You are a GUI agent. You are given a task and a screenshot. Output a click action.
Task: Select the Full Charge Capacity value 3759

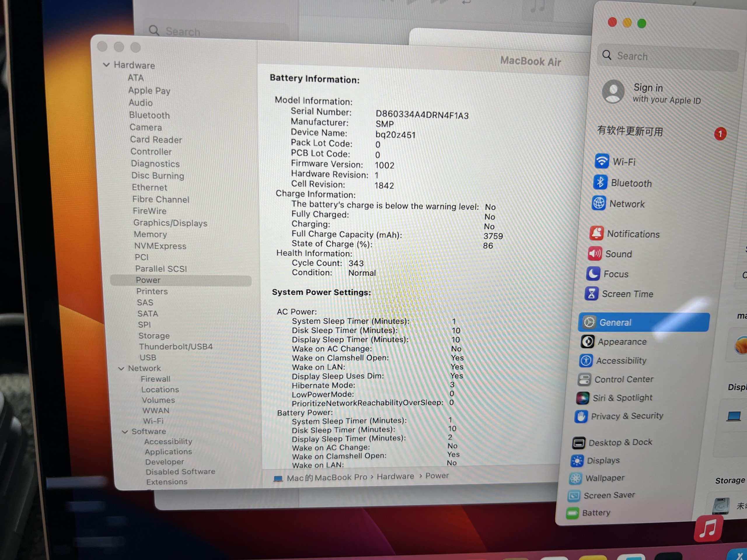493,236
